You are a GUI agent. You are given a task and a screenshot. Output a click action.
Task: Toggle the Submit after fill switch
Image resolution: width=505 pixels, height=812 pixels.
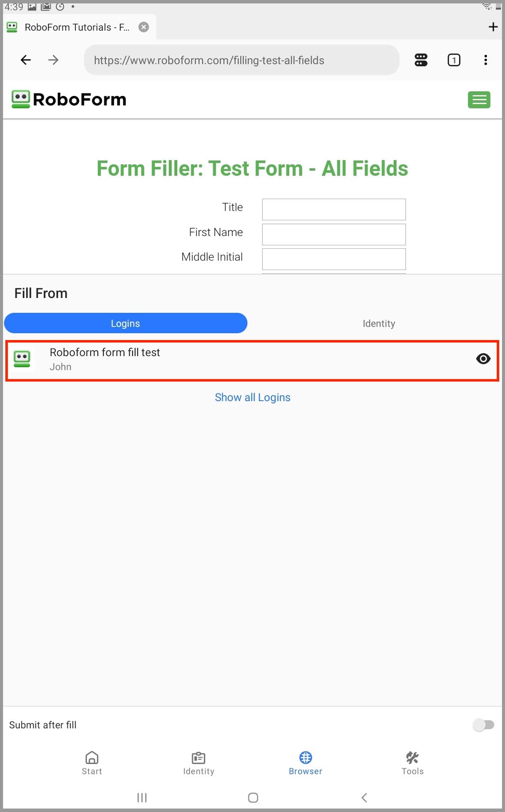click(x=484, y=725)
